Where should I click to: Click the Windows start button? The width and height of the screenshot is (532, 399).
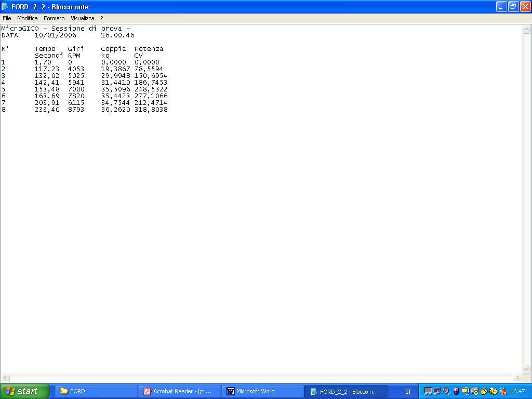tap(24, 391)
